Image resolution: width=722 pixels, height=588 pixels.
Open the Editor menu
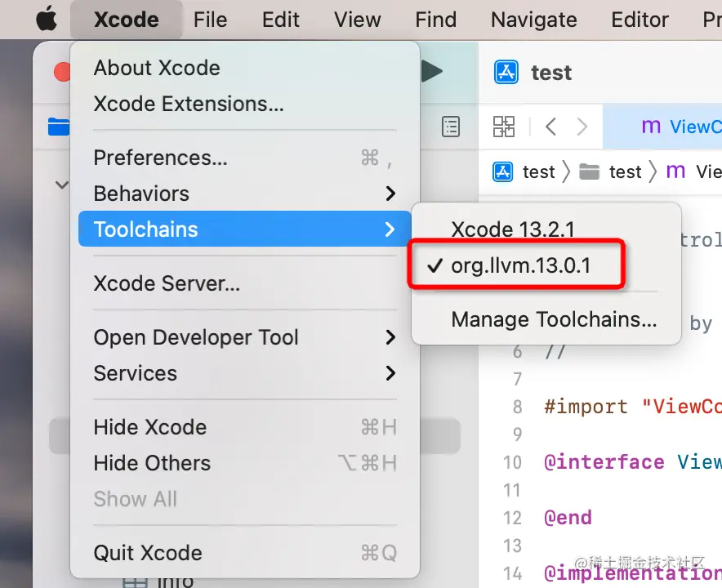tap(640, 20)
